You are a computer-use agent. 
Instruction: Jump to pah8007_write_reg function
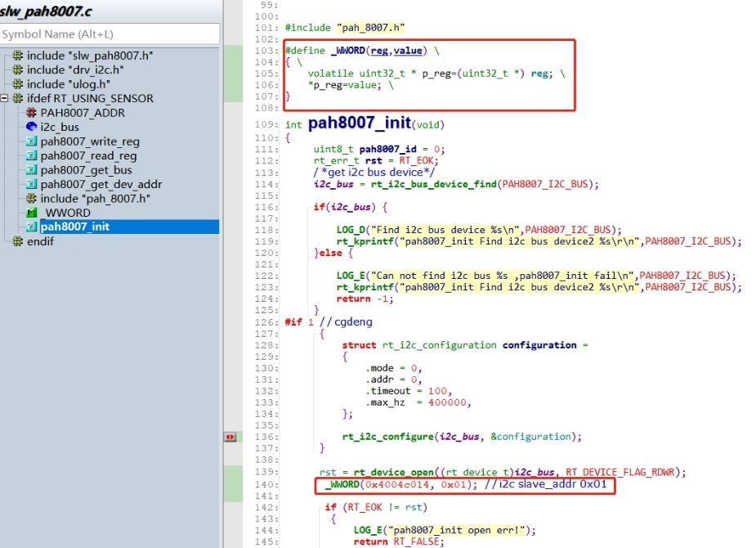pyautogui.click(x=90, y=141)
